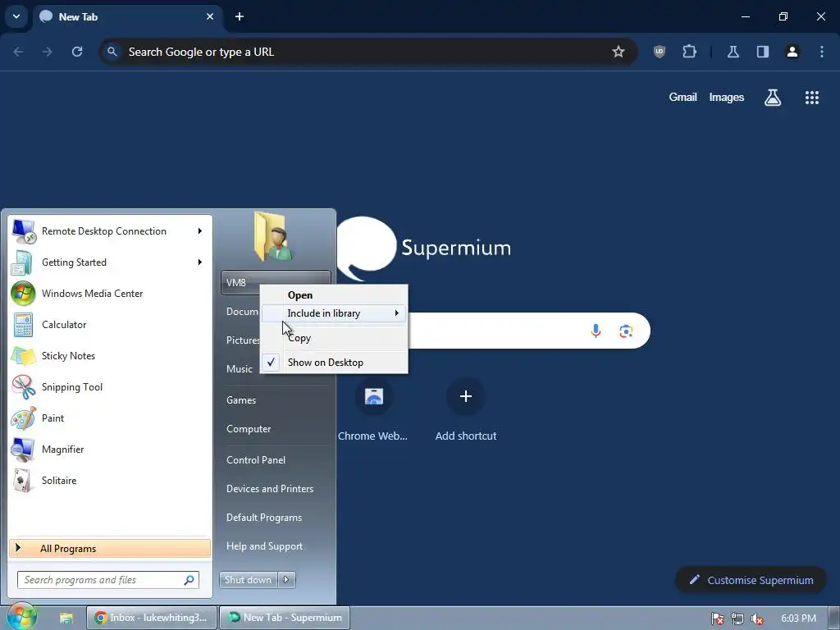
Task: Switch to Inbox taskbar window
Action: 152,618
